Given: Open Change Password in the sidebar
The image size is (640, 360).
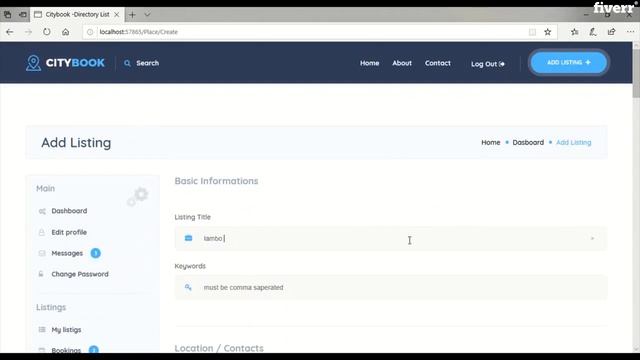Looking at the screenshot, I should pos(80,274).
